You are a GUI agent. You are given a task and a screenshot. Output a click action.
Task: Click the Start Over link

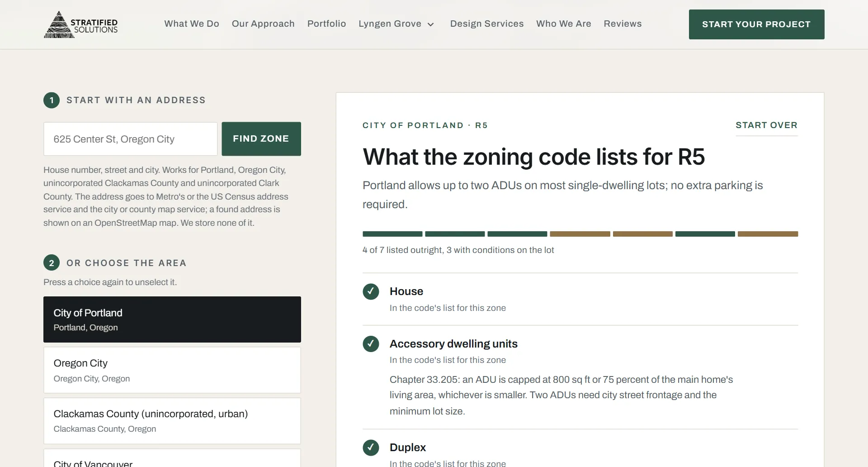pos(766,125)
